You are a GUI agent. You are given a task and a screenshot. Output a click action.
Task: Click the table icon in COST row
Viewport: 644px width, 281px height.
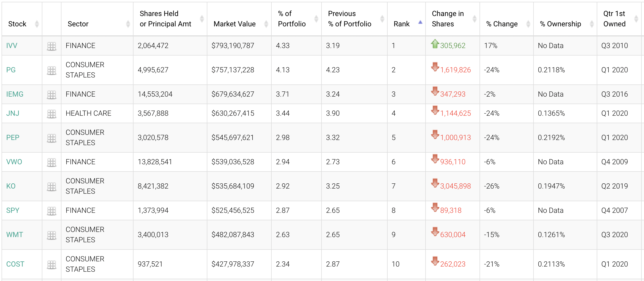(52, 264)
